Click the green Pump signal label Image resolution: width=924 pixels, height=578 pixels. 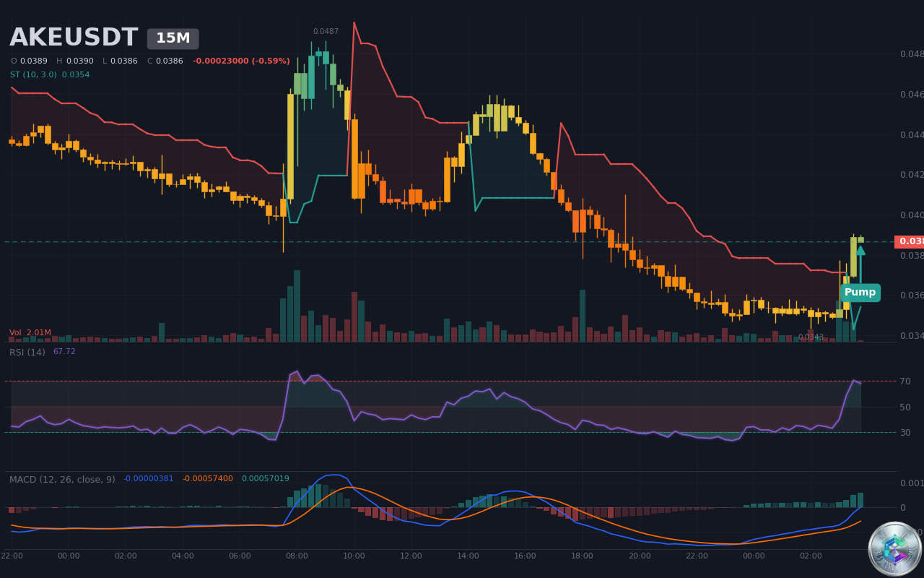[860, 293]
